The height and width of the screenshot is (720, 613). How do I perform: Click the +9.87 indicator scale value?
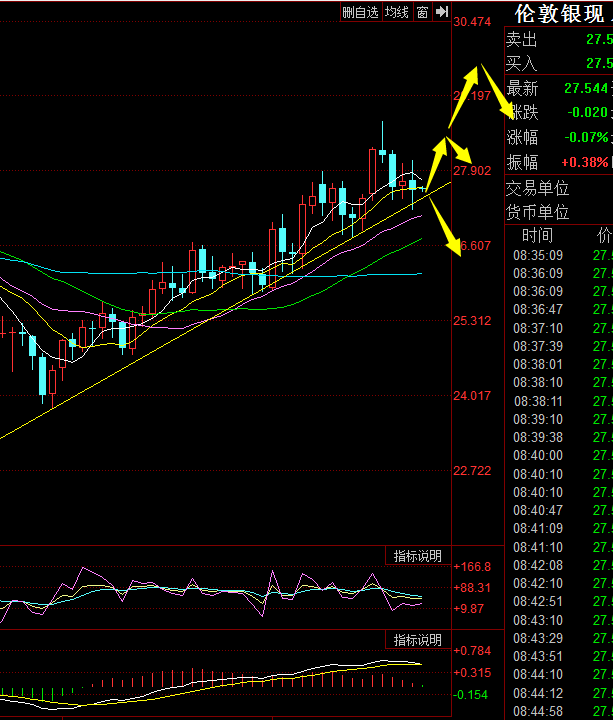(x=468, y=609)
